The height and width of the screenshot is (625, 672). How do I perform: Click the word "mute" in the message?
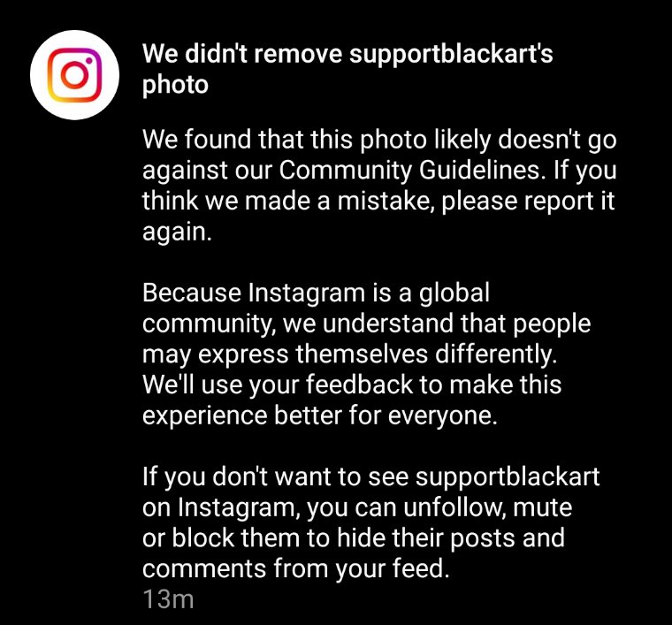(542, 507)
